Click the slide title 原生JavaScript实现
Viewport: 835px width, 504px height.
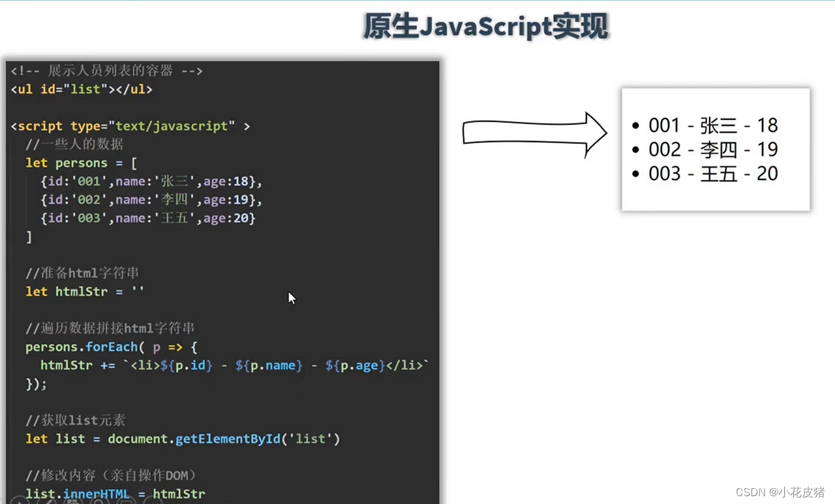(485, 27)
